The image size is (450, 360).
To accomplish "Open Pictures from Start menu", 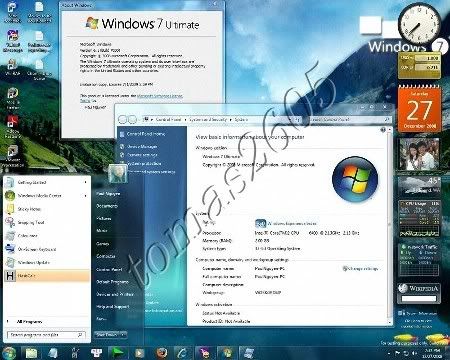I will pos(104,218).
